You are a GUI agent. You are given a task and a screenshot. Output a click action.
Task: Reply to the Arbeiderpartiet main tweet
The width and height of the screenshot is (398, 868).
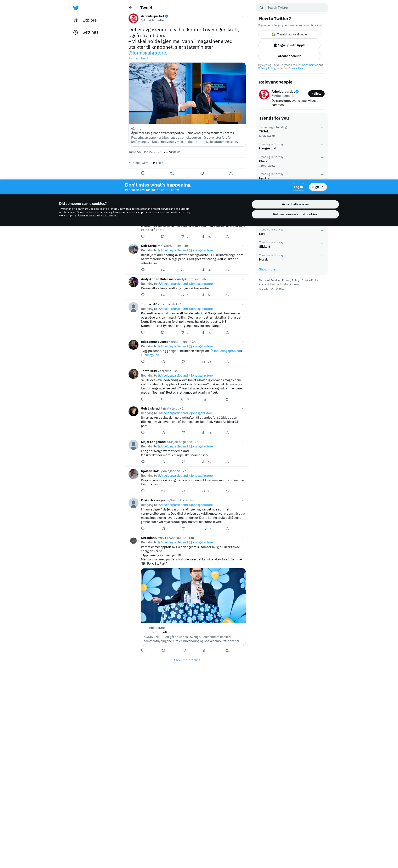coord(143,173)
